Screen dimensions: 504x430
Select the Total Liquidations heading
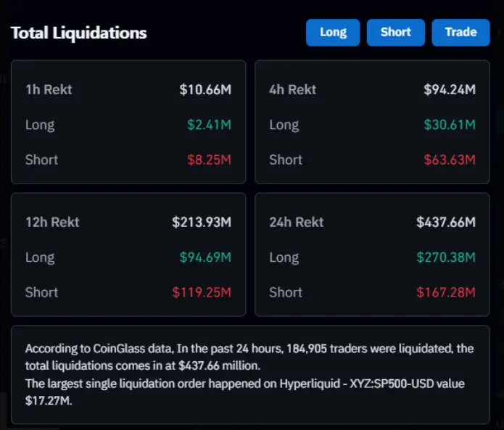coord(79,33)
